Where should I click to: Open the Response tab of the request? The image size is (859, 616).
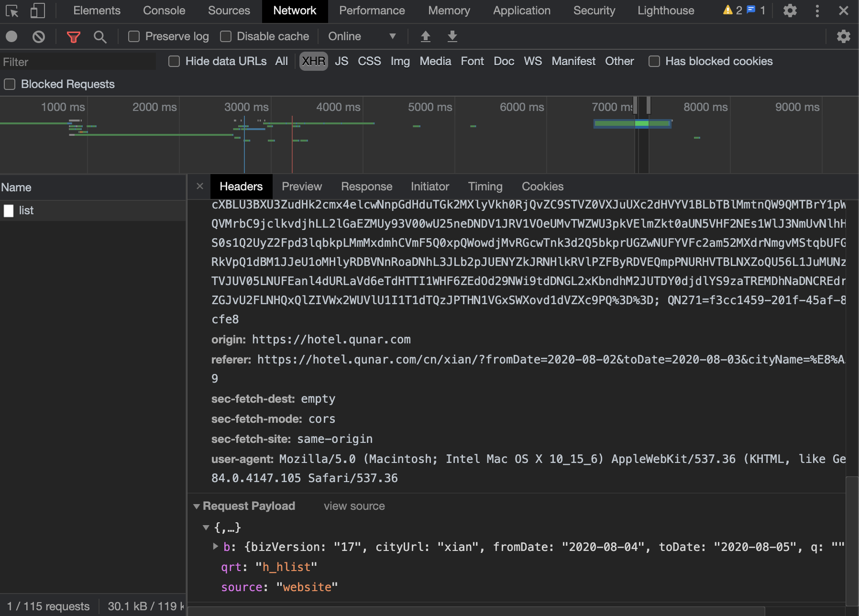point(366,187)
